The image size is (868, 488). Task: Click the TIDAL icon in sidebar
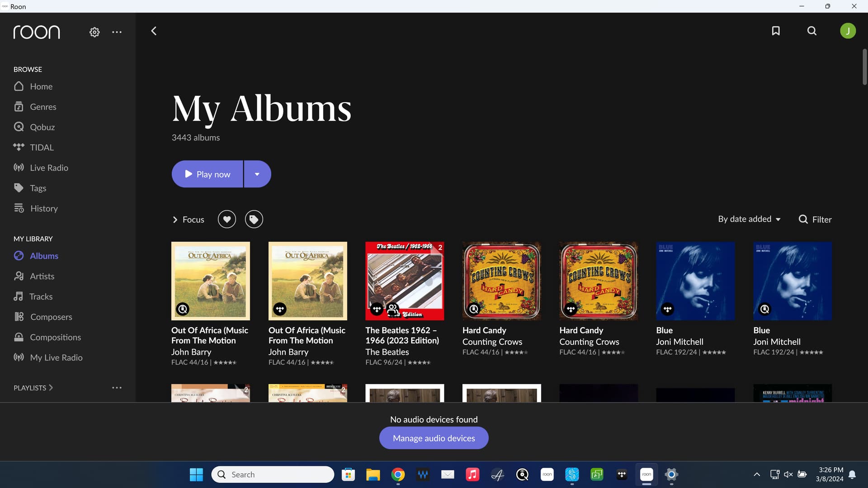click(x=19, y=147)
